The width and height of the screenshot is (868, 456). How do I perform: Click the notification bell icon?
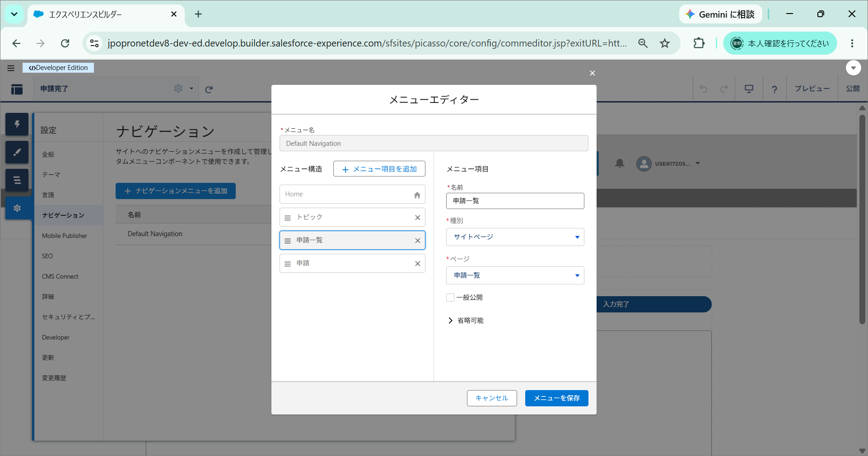click(620, 163)
